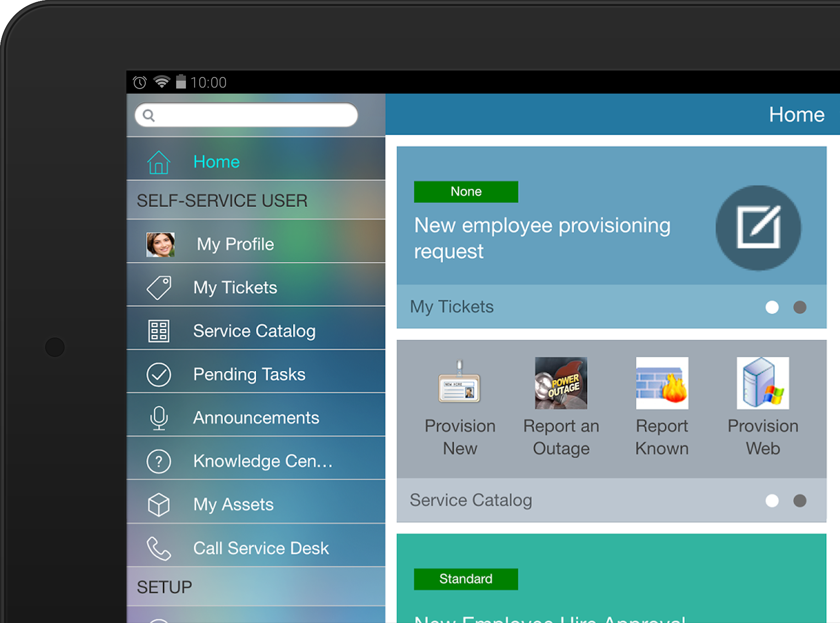This screenshot has height=623, width=840.
Task: Open the Power Outage report icon
Action: point(561,383)
